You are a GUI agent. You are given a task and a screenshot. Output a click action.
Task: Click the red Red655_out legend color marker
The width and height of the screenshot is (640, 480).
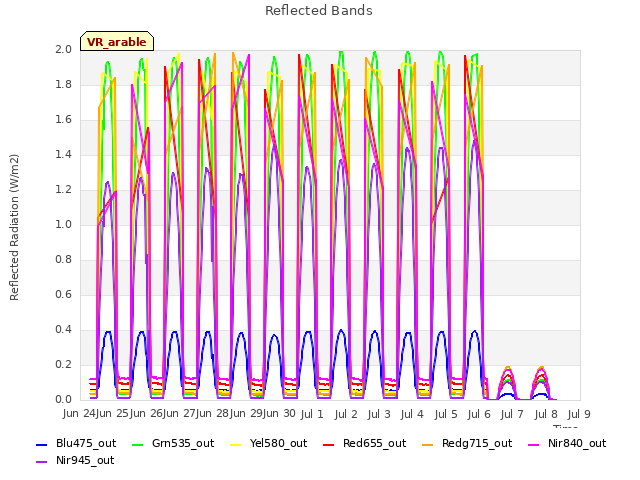click(329, 444)
